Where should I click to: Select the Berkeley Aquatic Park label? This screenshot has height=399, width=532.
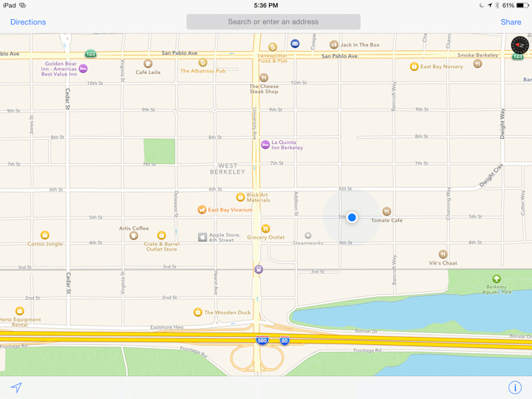(497, 290)
